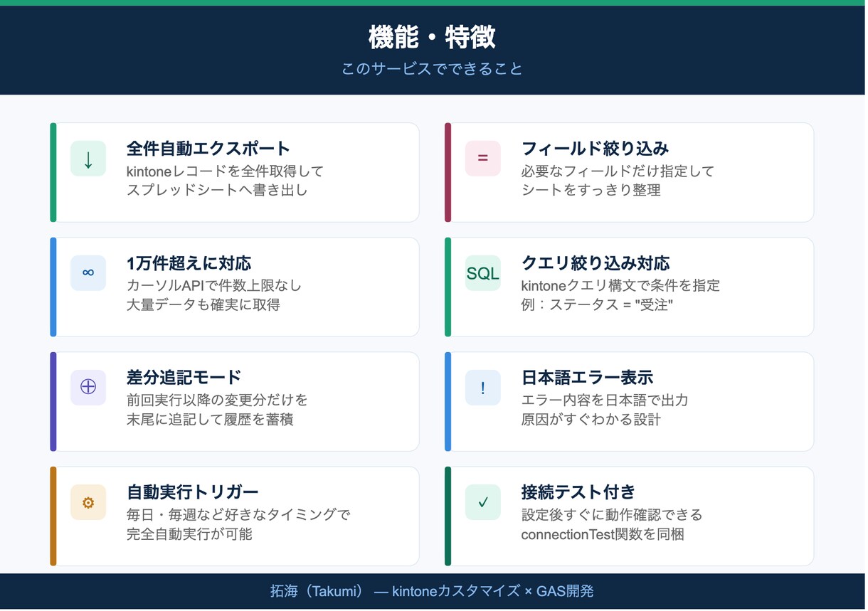Click the orange gear 自動実行トリガー icon
868x611 pixels.
point(88,502)
